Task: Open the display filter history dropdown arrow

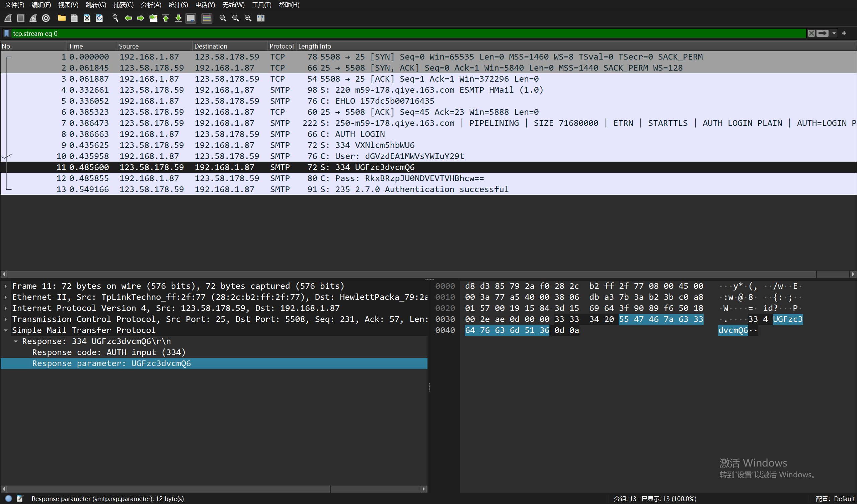Action: click(834, 33)
